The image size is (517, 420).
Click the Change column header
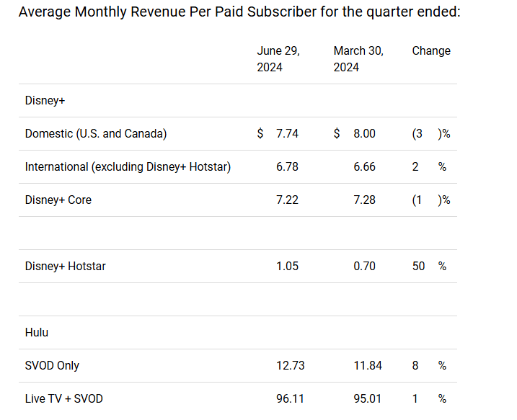coord(431,51)
